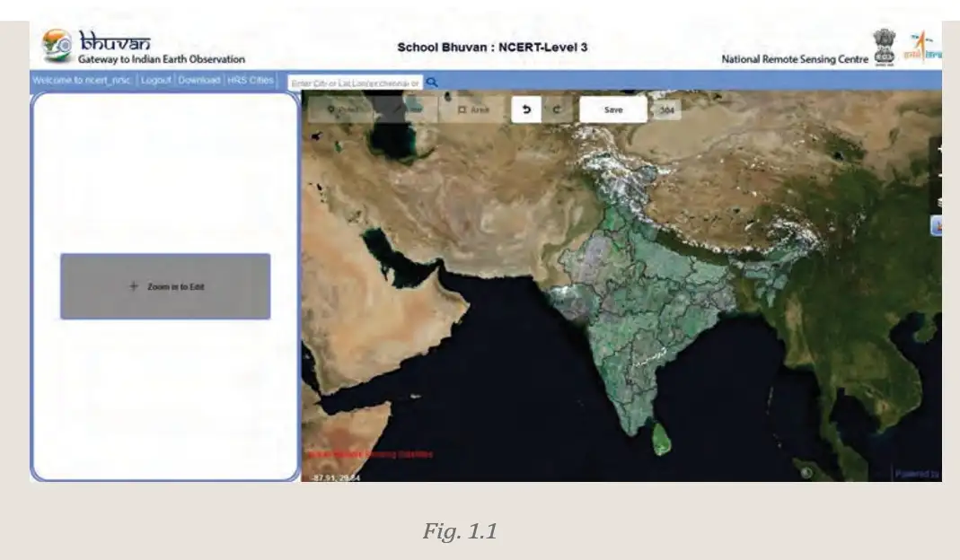Viewport: 960px width, 560px height.
Task: Click the red caption on the map
Action: (369, 454)
